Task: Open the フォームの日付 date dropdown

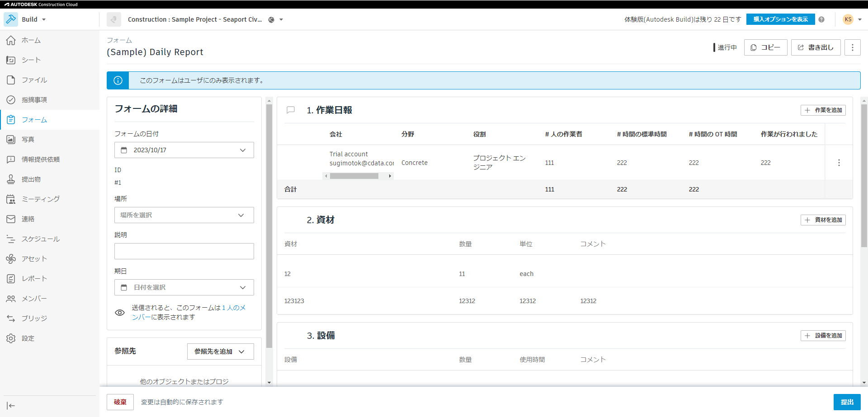Action: click(x=184, y=150)
